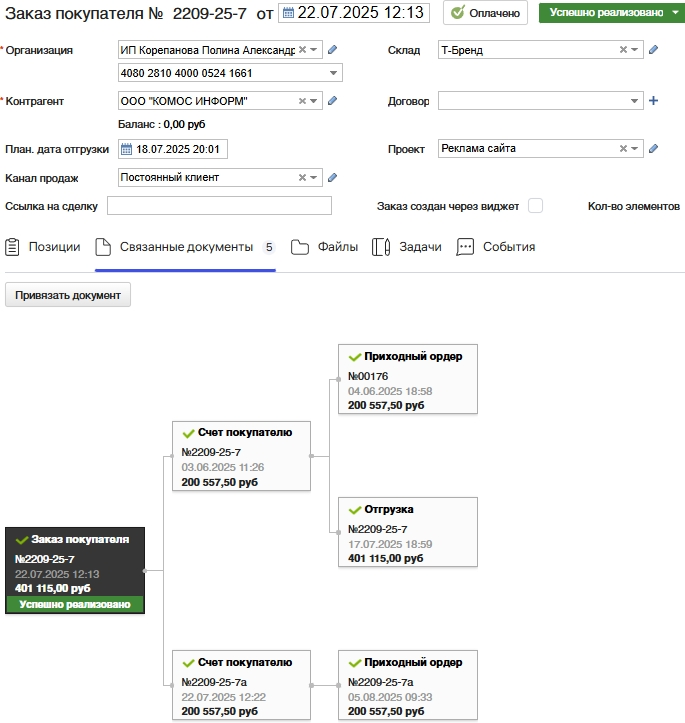
Task: Click the Ссылка на сделку input field
Action: [x=219, y=206]
